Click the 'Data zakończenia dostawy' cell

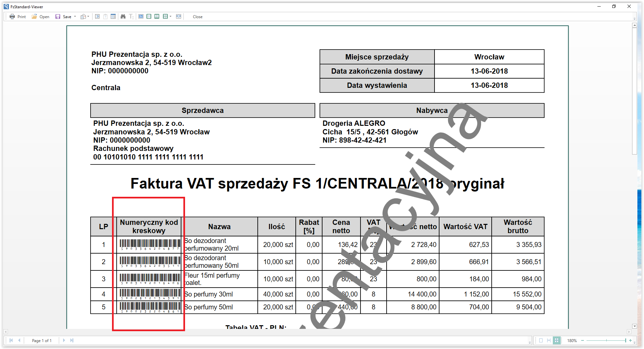377,71
